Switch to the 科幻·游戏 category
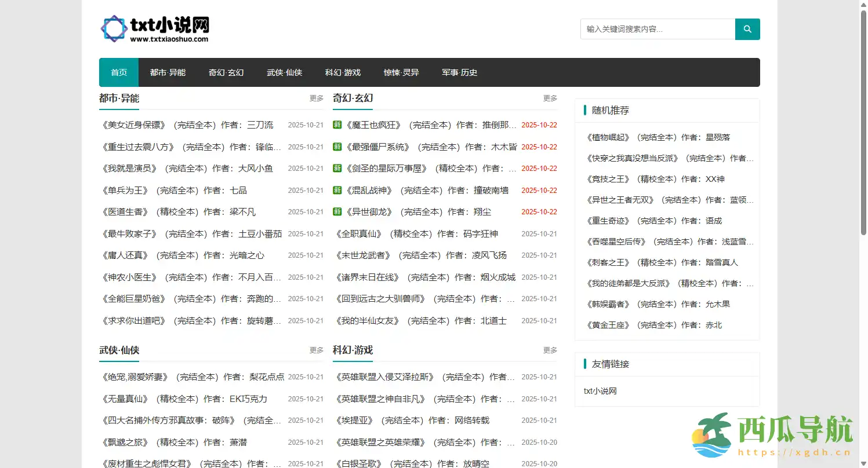 coord(343,72)
